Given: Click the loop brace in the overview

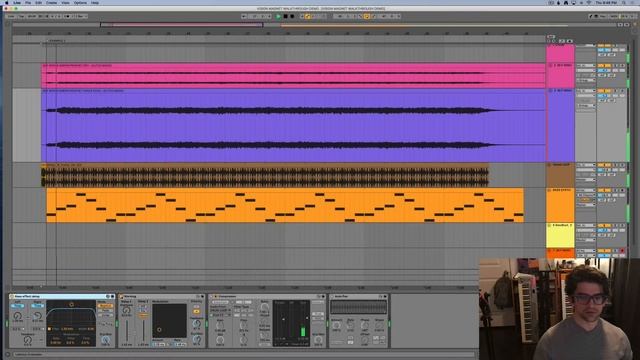Looking at the screenshot, I should (x=181, y=25).
